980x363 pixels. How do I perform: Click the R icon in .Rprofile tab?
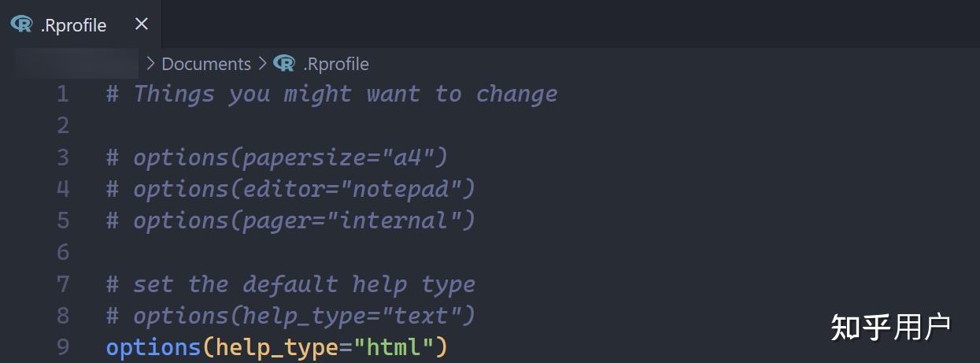[21, 24]
